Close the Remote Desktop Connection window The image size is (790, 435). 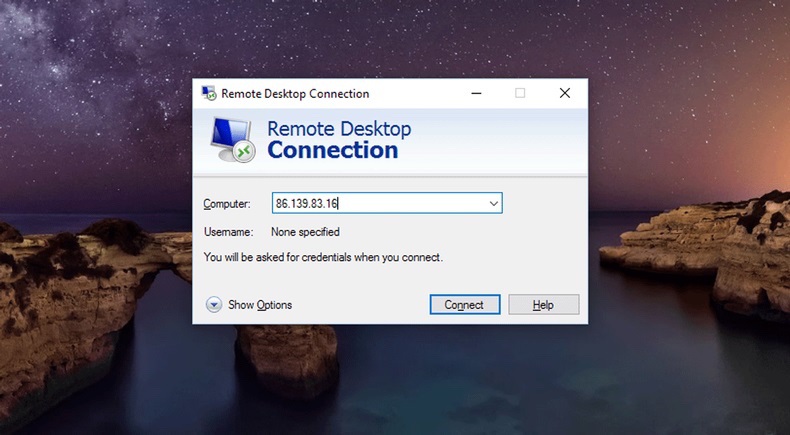(565, 93)
